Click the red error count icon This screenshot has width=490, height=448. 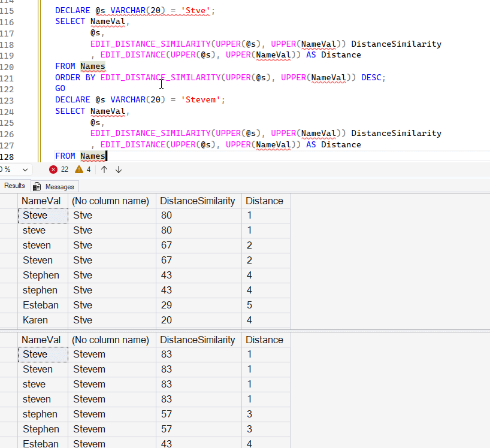(x=53, y=169)
